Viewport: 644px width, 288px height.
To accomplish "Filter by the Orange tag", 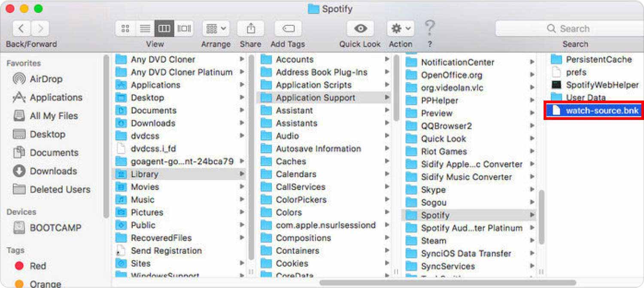I will coord(45,284).
